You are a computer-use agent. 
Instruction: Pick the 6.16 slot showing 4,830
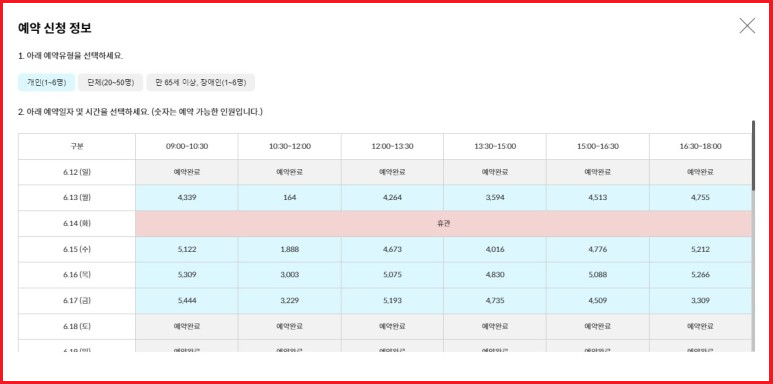pyautogui.click(x=494, y=275)
